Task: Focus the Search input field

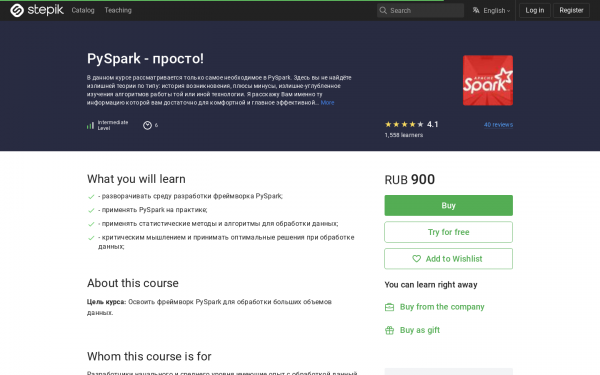Action: pyautogui.click(x=420, y=10)
